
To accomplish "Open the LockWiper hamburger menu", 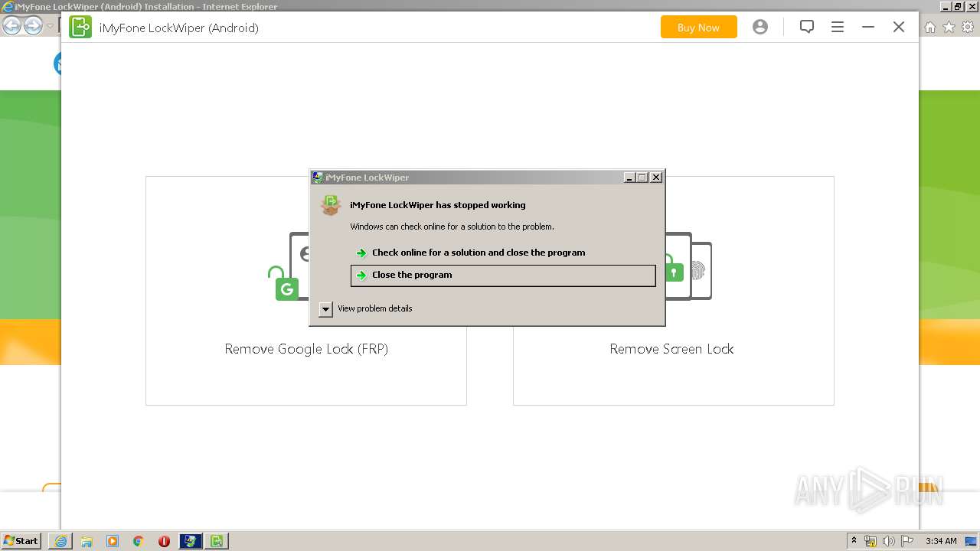I will [838, 28].
